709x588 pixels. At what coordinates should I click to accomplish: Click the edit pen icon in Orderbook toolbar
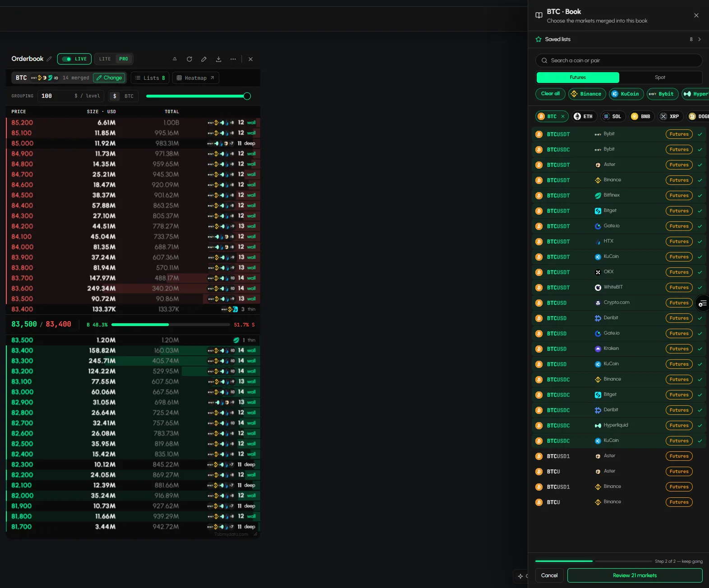[204, 59]
